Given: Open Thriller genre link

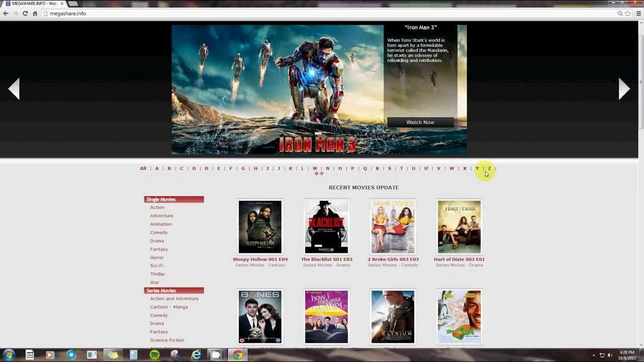Looking at the screenshot, I should coord(157,274).
